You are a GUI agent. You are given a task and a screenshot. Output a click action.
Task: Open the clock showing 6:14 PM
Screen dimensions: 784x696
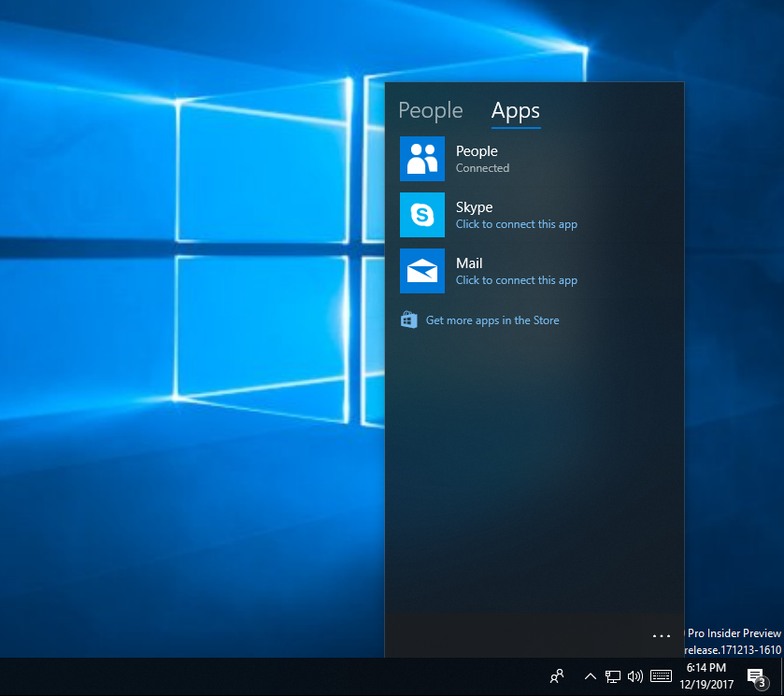pos(706,668)
